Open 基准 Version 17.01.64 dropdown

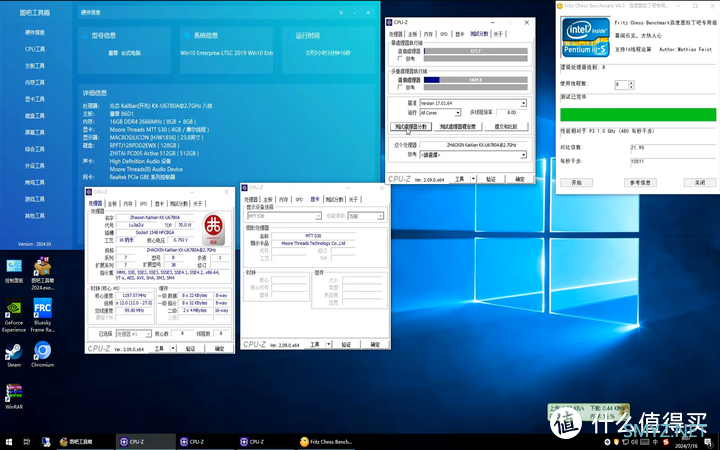[473, 103]
